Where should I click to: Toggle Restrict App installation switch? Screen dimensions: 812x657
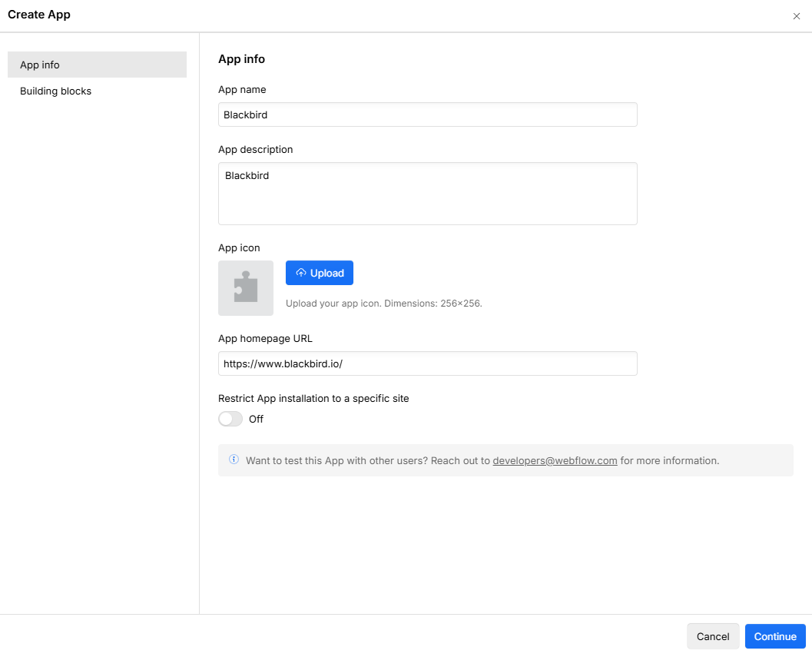pyautogui.click(x=230, y=419)
